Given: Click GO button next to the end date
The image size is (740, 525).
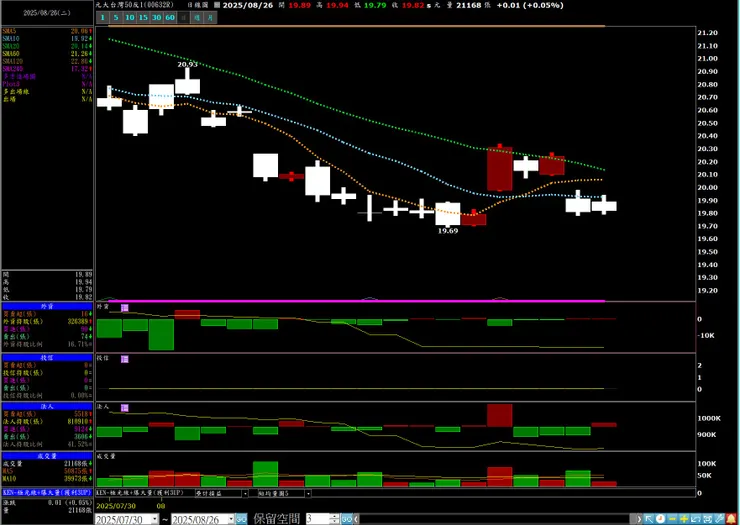Looking at the screenshot, I should [x=241, y=519].
